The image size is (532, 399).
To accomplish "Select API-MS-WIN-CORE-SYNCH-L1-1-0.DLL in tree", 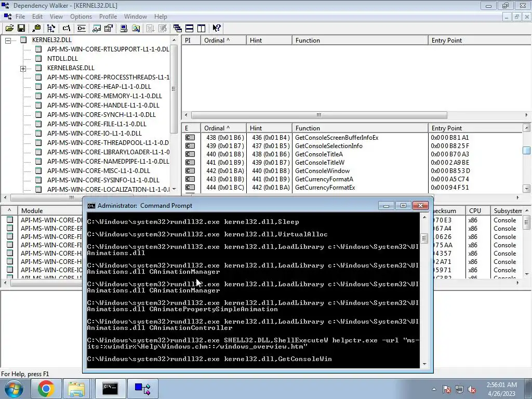I will click(x=101, y=115).
